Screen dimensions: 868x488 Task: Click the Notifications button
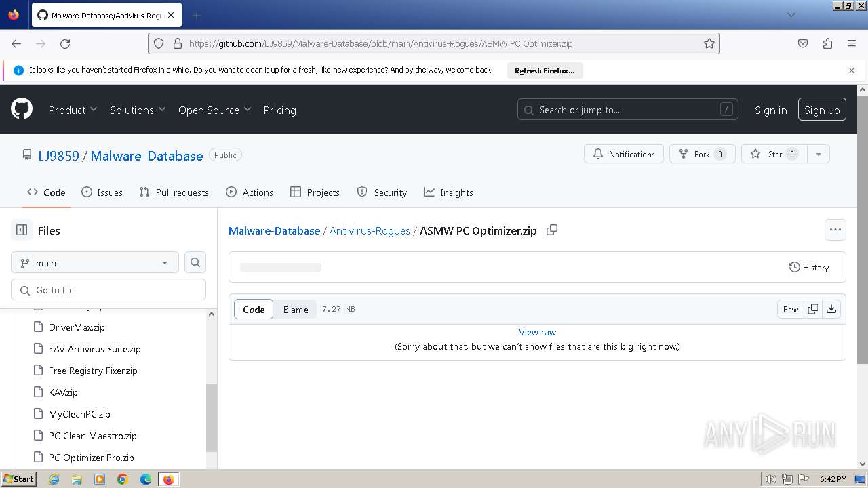pyautogui.click(x=624, y=154)
